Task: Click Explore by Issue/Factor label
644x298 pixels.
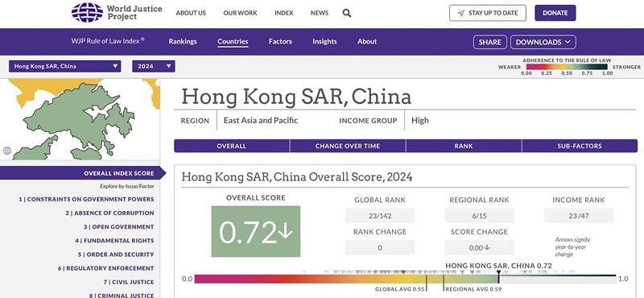Action: click(127, 186)
